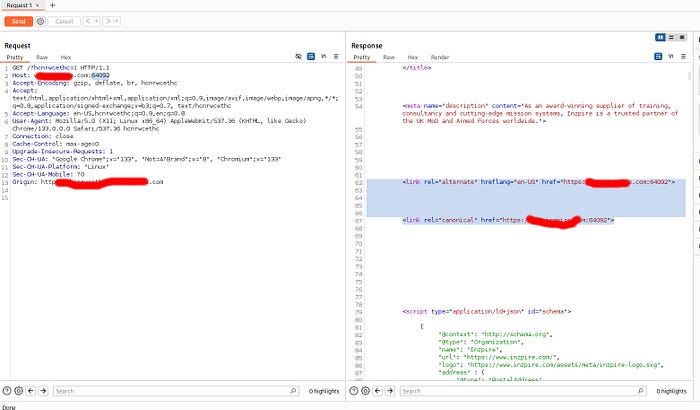This screenshot has height=410, width=700.
Task: Toggle \n line breaks in Request panel
Action: 324,56
